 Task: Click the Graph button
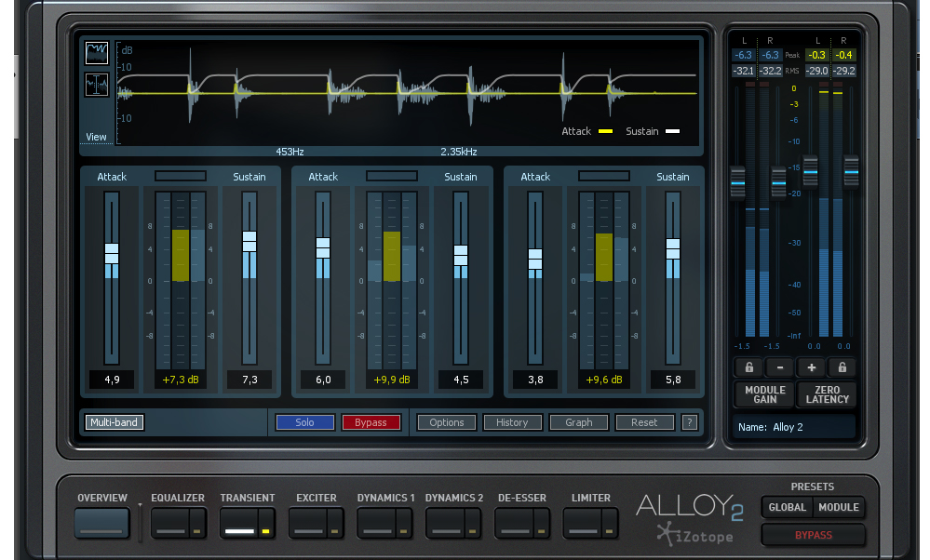pos(579,422)
